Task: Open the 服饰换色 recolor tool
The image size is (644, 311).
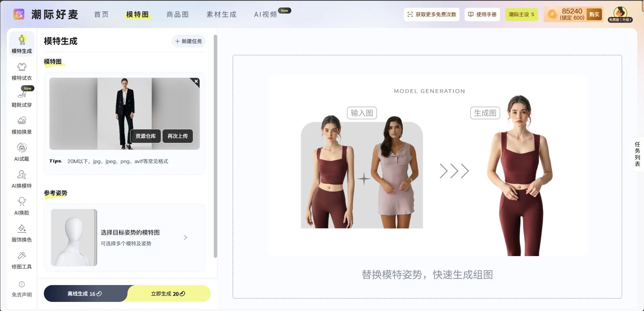Action: click(x=22, y=233)
